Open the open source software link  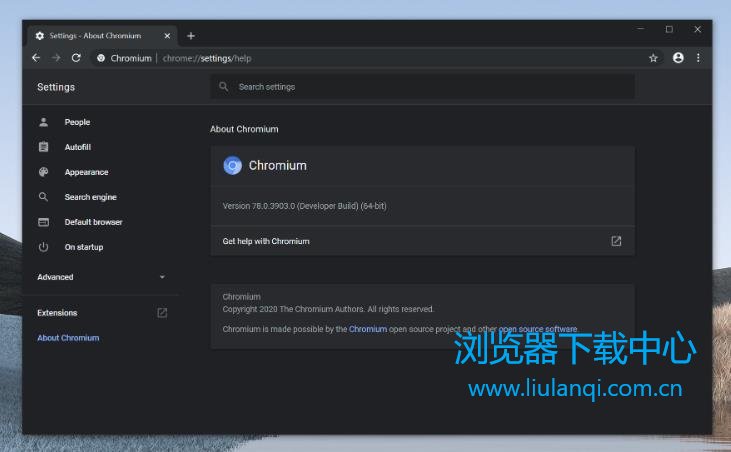[x=538, y=329]
